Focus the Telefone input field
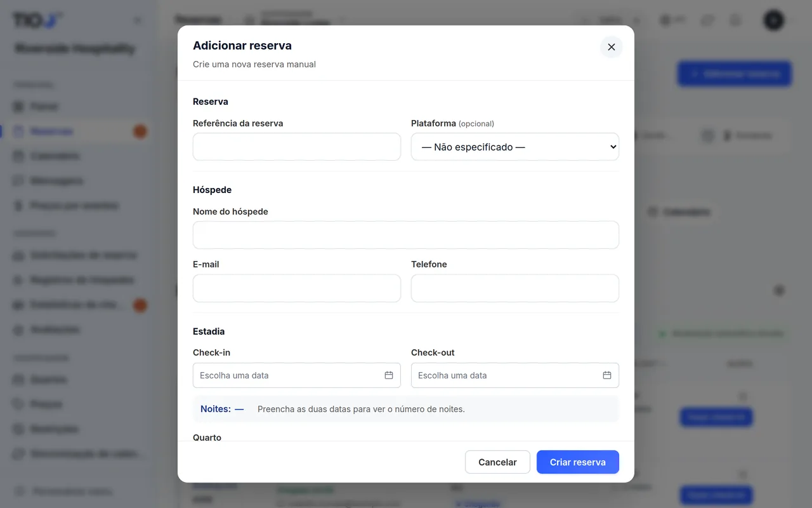812x508 pixels. [515, 288]
